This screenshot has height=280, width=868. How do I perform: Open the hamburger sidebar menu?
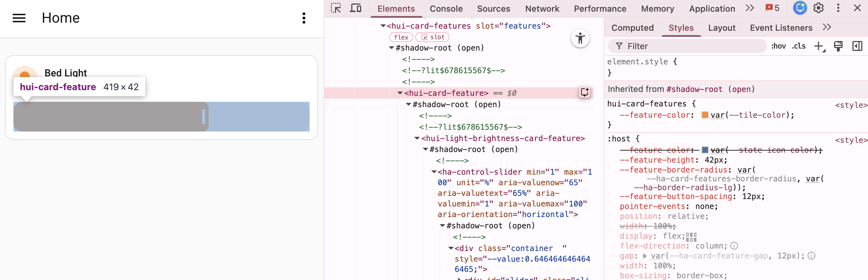click(19, 18)
